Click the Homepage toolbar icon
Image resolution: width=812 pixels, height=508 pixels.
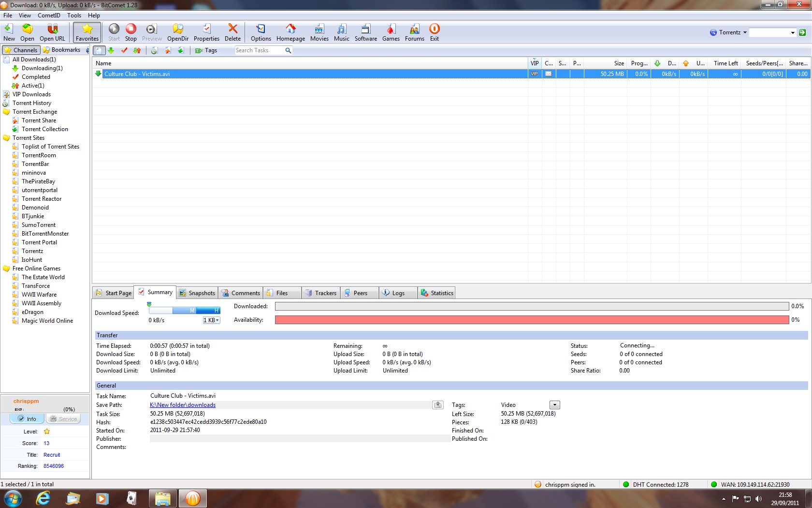(x=290, y=32)
